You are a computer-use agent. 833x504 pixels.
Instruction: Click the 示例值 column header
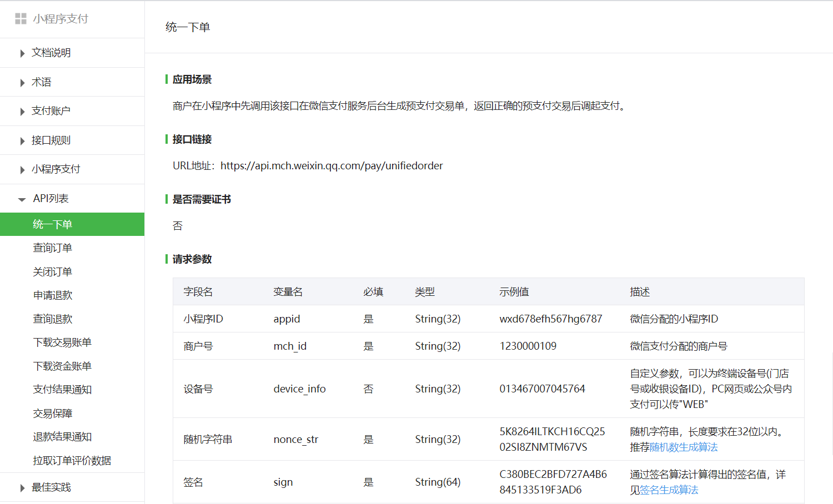pos(514,292)
